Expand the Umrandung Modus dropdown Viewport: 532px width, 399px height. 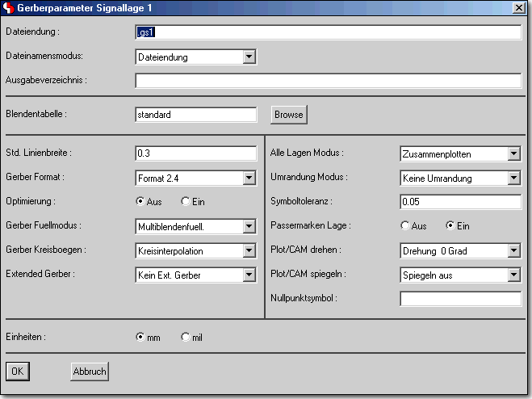[513, 178]
